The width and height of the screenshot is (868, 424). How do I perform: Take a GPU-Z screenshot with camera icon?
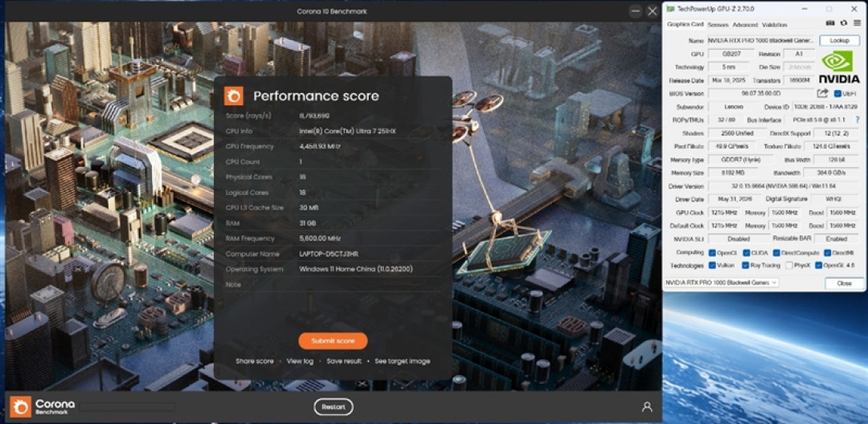tap(830, 23)
